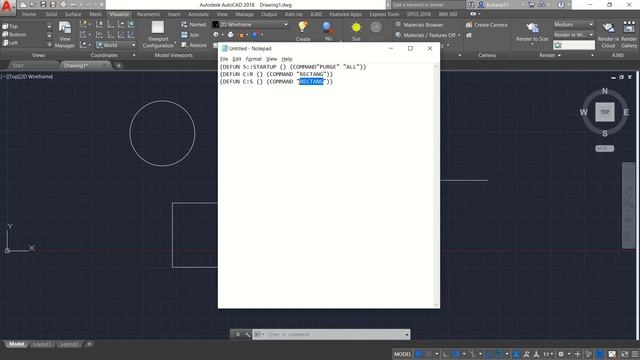The height and width of the screenshot is (360, 640).
Task: Open the Render in Window dropdown
Action: 573,35
